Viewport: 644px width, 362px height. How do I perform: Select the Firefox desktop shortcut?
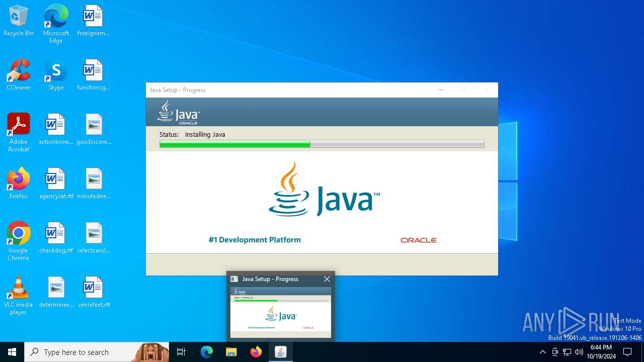[x=19, y=184]
